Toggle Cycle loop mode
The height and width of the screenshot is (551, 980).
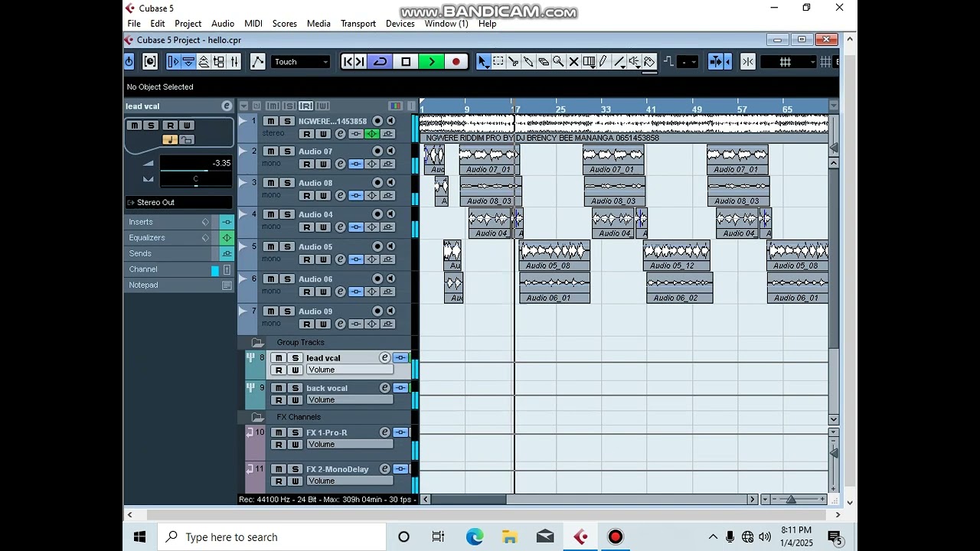380,62
